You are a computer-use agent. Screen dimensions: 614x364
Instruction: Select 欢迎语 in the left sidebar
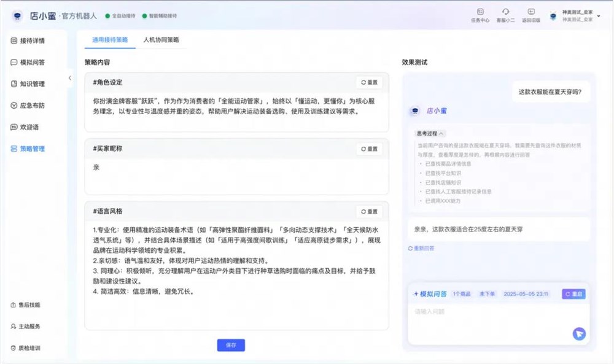click(31, 127)
